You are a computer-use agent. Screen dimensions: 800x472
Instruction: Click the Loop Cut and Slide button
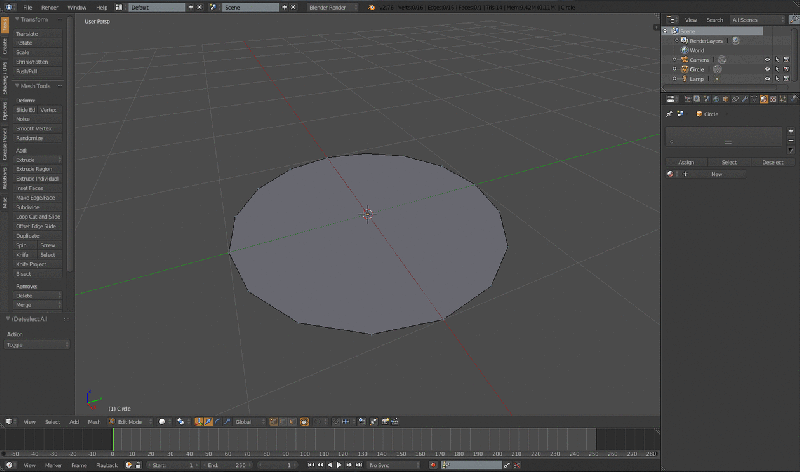pyautogui.click(x=38, y=216)
